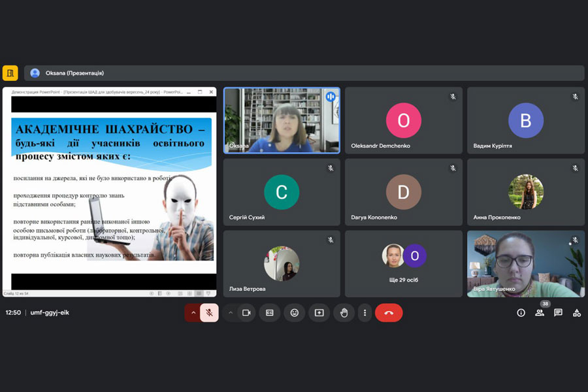This screenshot has height=392, width=588.
Task: Select Віра Явтушенко's video tile
Action: coord(526,264)
